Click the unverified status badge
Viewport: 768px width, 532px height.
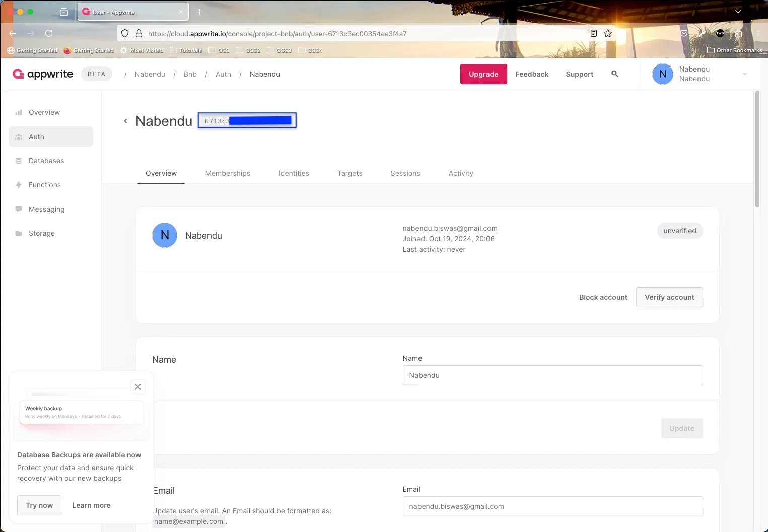coord(680,231)
